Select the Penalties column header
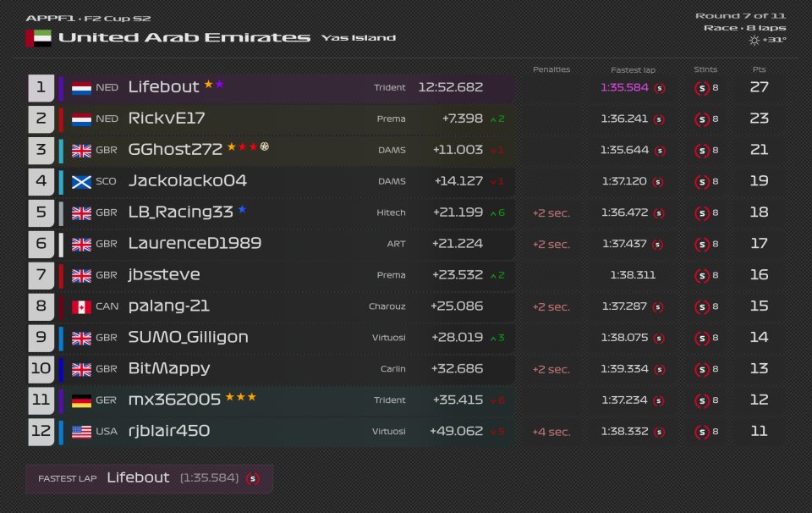The image size is (812, 513). click(551, 69)
